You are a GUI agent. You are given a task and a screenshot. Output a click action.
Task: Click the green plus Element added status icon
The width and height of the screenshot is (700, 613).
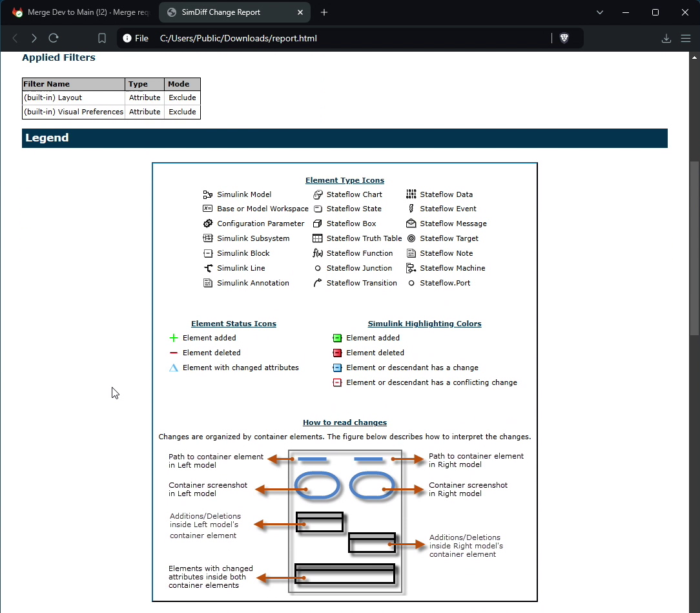[x=174, y=338]
